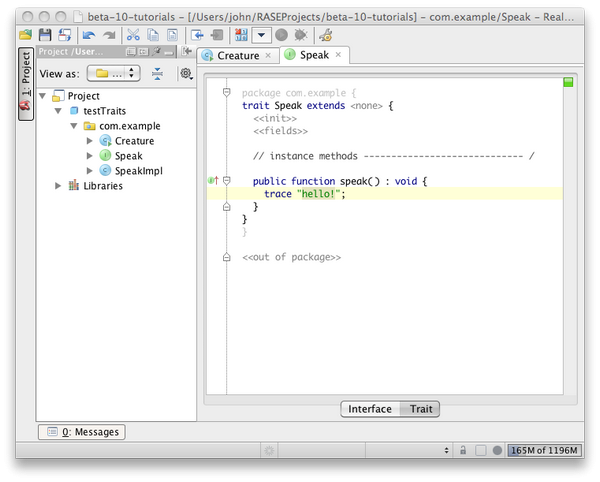Open the View as dropdown
600x482 pixels.
[113, 73]
